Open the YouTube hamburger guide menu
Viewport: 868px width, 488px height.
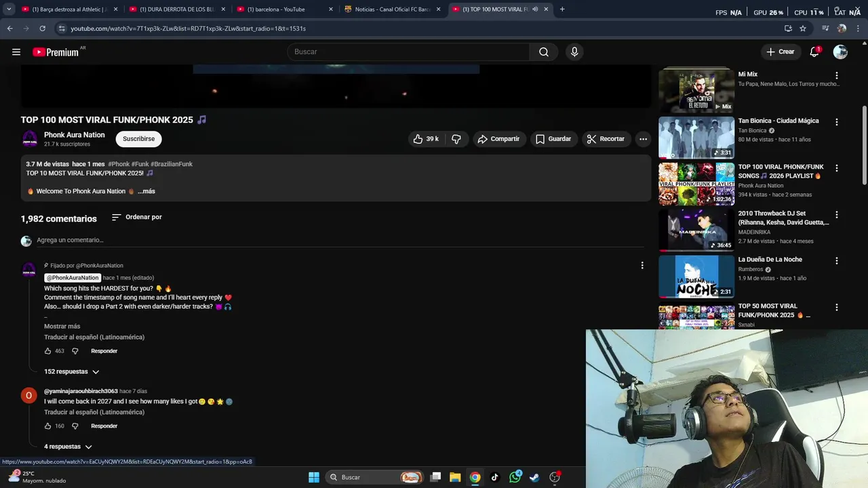[16, 52]
